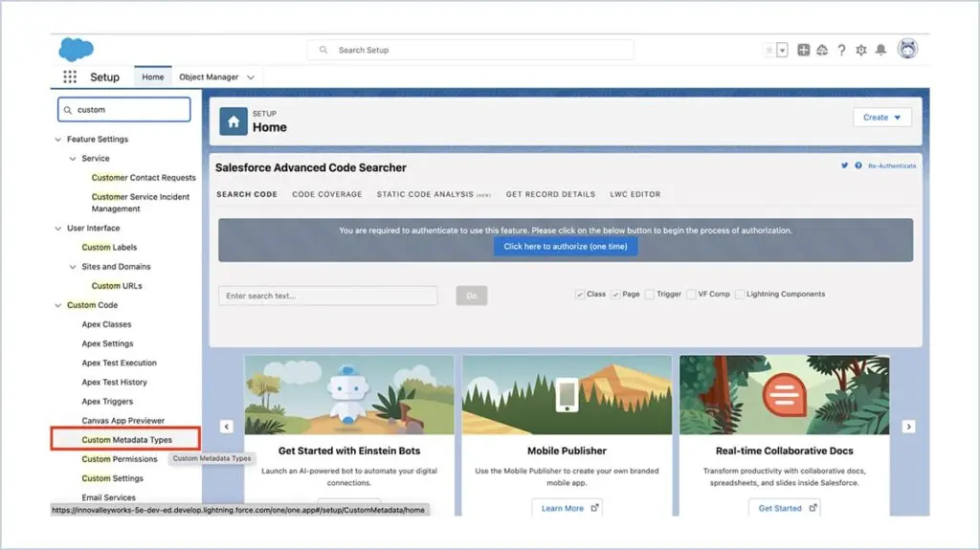Open the user profile avatar

(x=907, y=48)
